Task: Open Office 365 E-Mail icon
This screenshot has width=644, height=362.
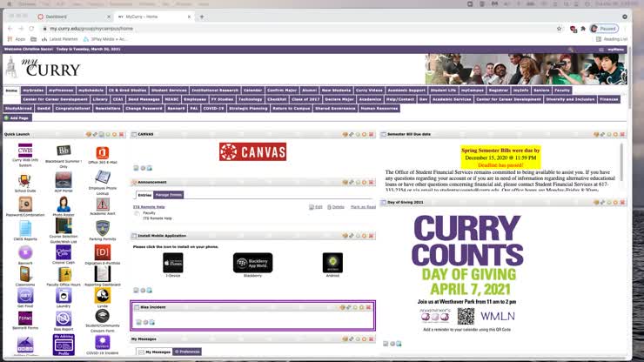Action: [x=103, y=153]
